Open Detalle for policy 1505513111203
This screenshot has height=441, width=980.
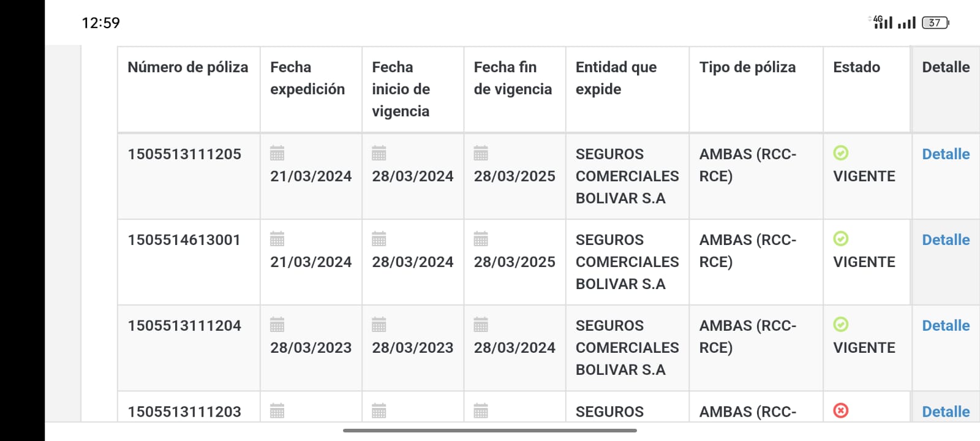point(946,412)
